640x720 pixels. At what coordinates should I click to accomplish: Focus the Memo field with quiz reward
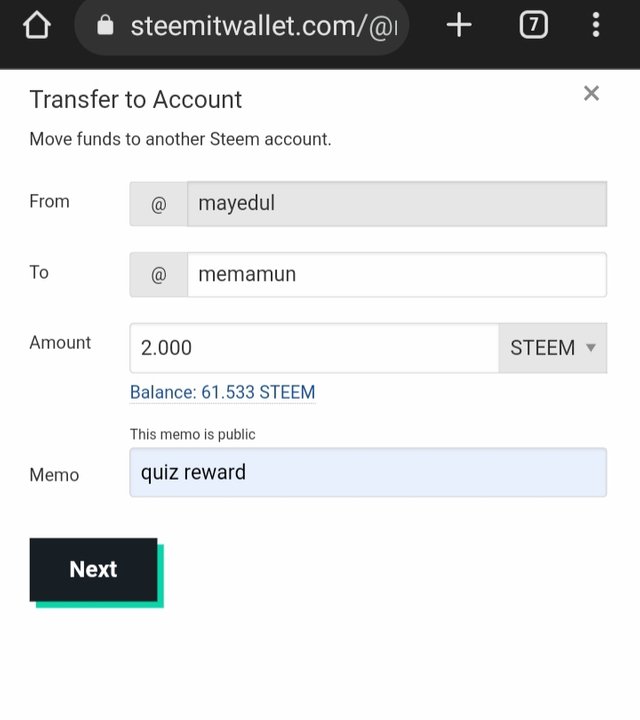point(368,472)
